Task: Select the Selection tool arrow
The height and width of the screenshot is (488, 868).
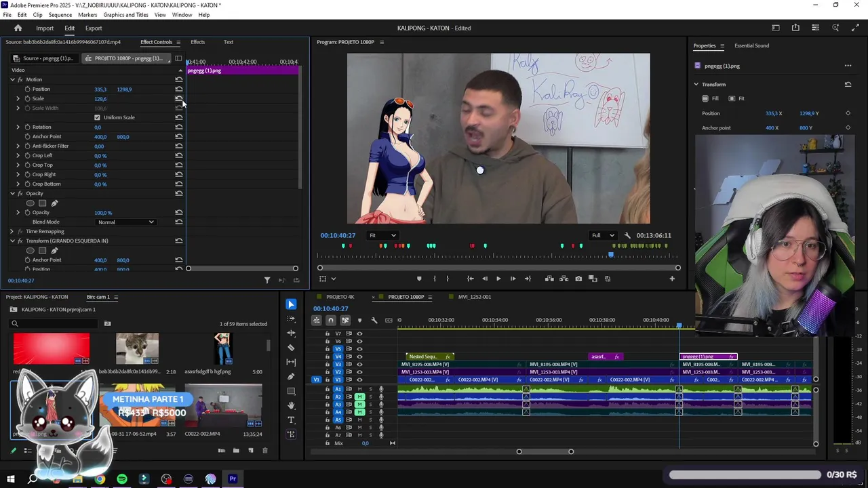Action: (291, 304)
